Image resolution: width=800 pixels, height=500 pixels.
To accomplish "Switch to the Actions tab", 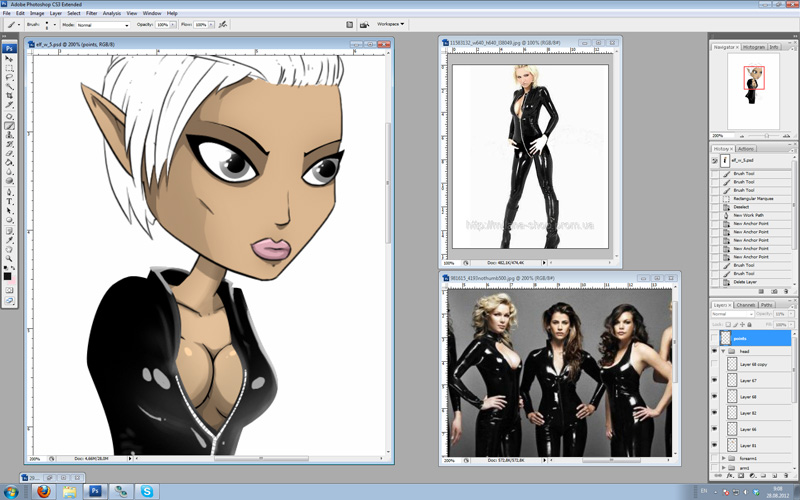I will click(x=745, y=149).
